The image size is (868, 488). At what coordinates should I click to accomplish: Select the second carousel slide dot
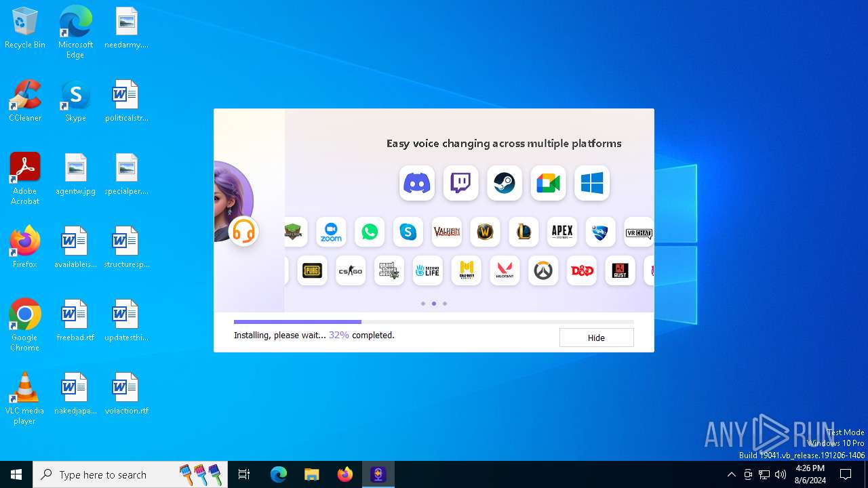click(x=434, y=304)
